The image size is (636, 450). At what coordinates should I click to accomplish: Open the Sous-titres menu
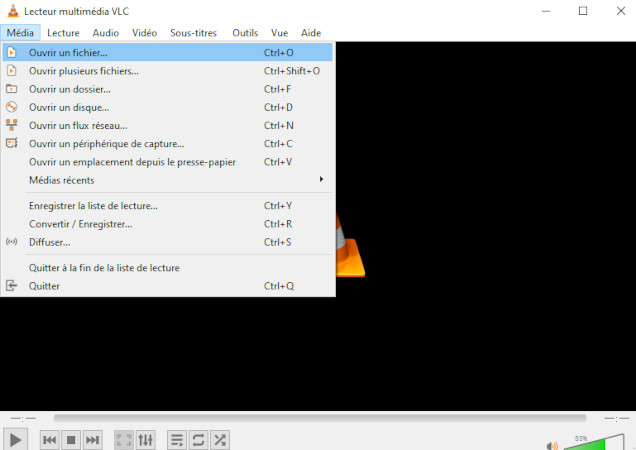193,33
